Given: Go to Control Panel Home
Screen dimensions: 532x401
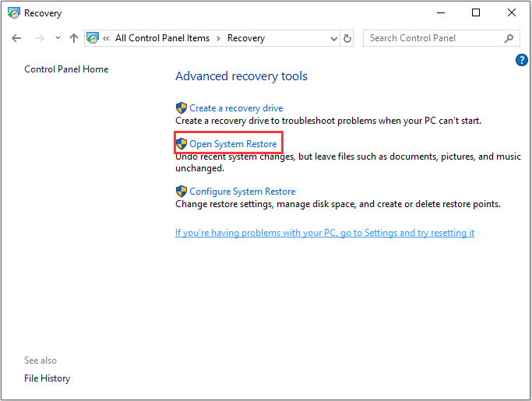Looking at the screenshot, I should (x=66, y=69).
